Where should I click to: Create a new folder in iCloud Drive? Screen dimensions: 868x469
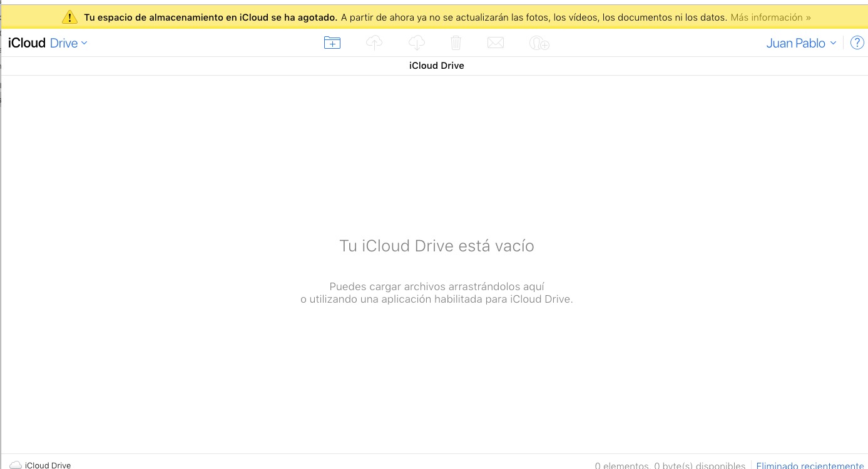[x=332, y=43]
